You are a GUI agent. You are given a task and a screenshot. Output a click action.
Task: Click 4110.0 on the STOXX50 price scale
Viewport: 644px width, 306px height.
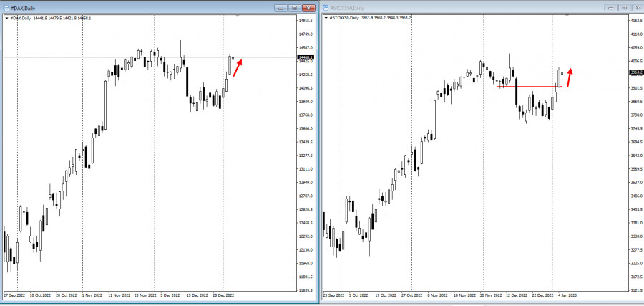(x=637, y=34)
